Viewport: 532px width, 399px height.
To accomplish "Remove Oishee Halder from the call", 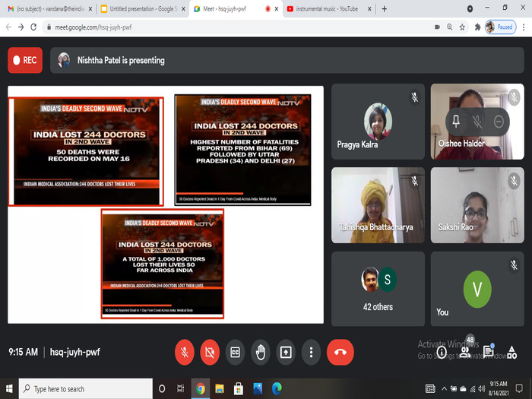I will (x=499, y=122).
